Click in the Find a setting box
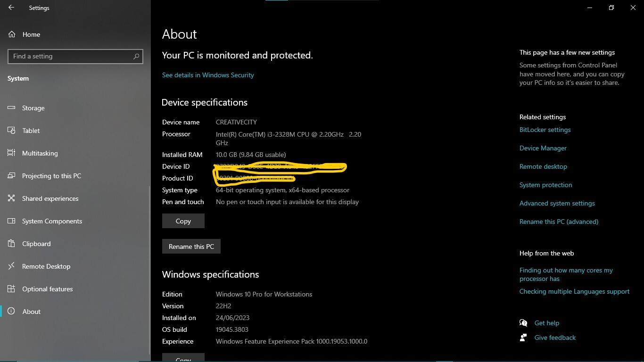644x362 pixels. click(x=75, y=57)
